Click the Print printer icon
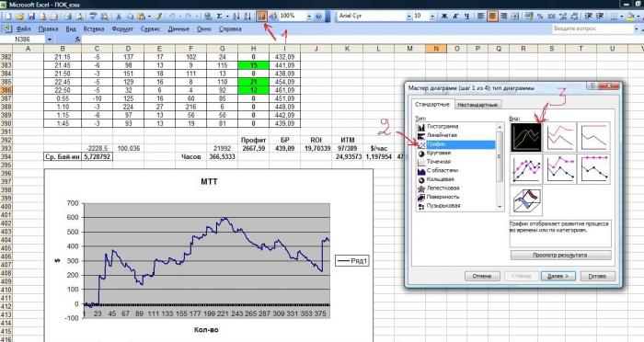Image resolution: width=644 pixels, height=342 pixels. point(68,17)
